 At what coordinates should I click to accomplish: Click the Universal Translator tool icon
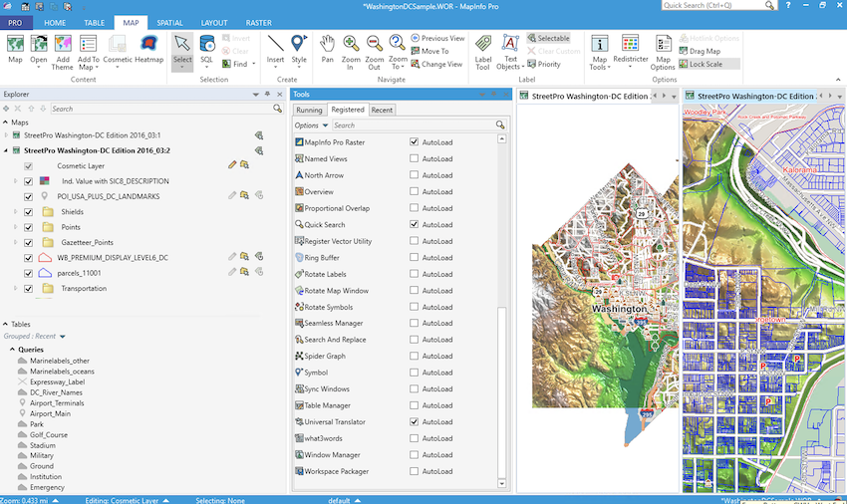[299, 422]
